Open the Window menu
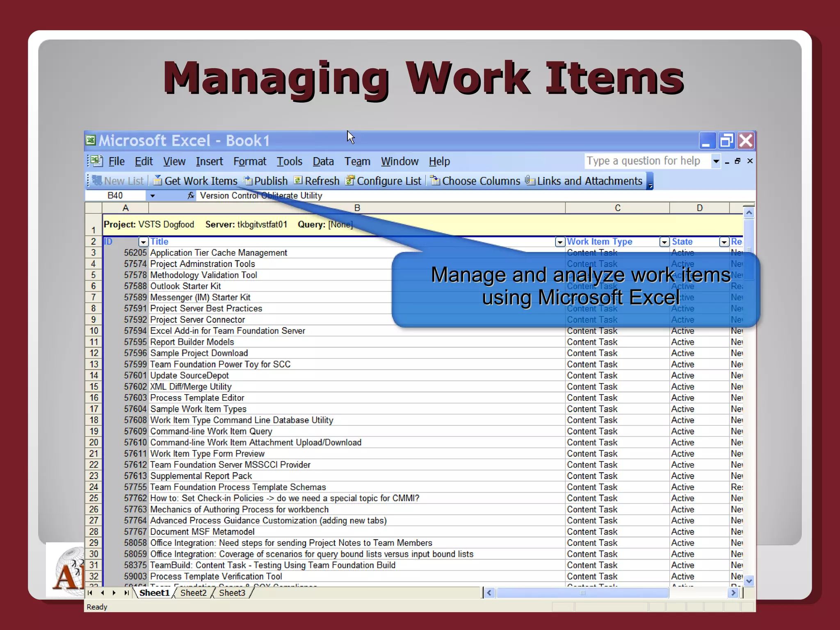Image resolution: width=840 pixels, height=630 pixels. pos(400,161)
